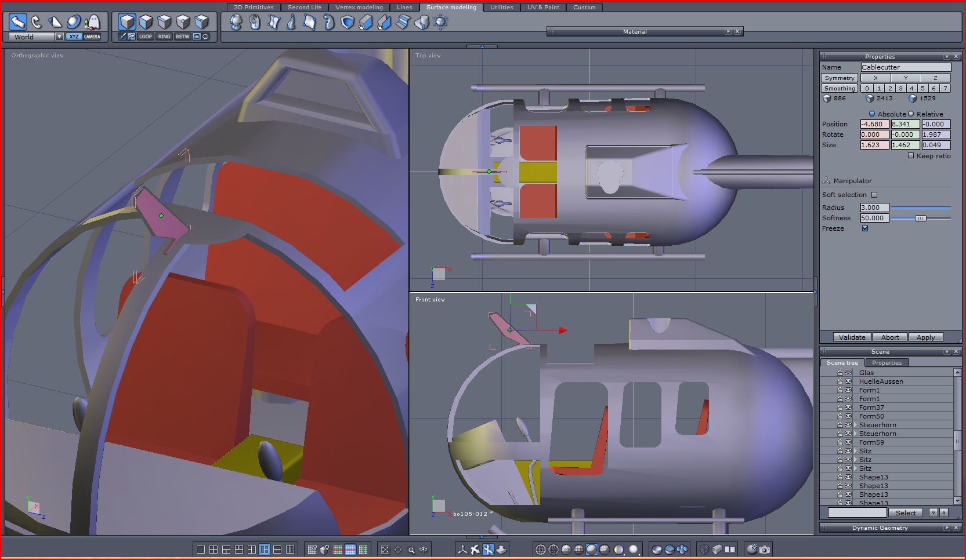Switch to the Vertex modeling tab

pos(359,7)
